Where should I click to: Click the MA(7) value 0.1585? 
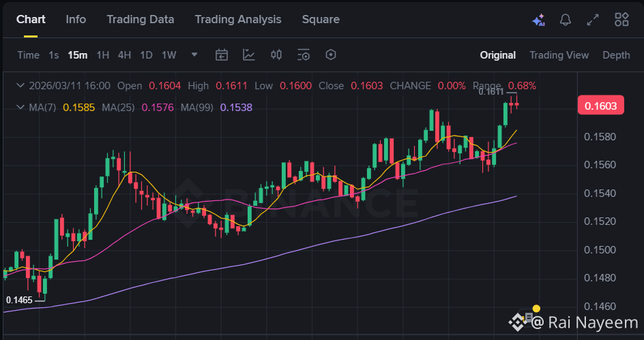click(79, 108)
